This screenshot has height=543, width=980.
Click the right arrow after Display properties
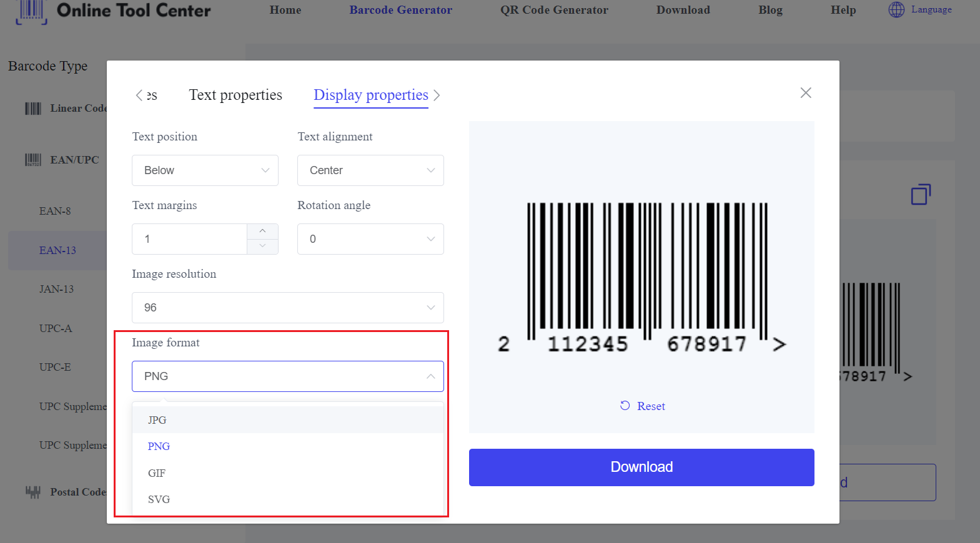pos(437,95)
